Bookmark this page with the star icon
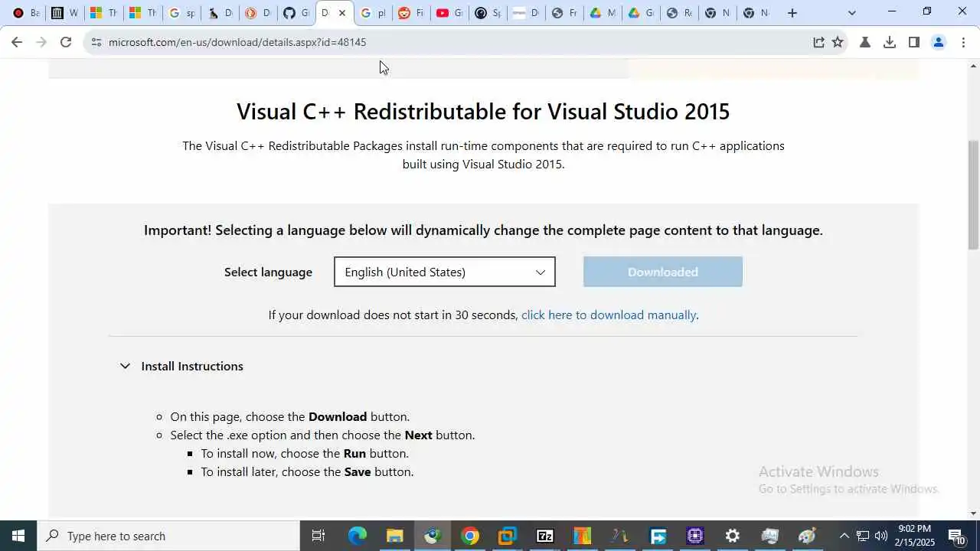 838,42
